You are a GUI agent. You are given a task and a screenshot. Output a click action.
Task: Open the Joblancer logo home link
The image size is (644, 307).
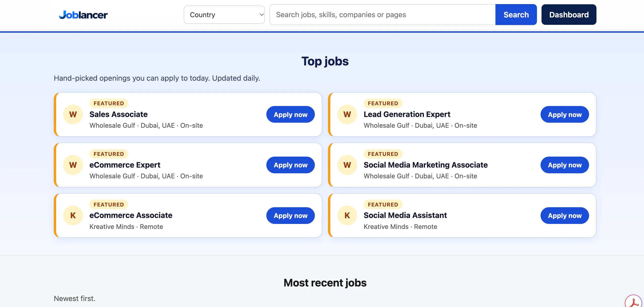tap(83, 15)
